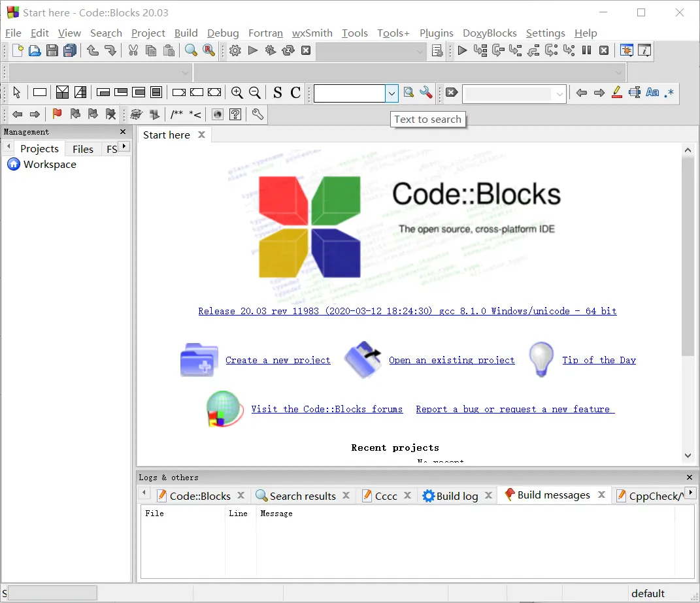
Task: Open the search text dropdown arrow
Action: [392, 93]
